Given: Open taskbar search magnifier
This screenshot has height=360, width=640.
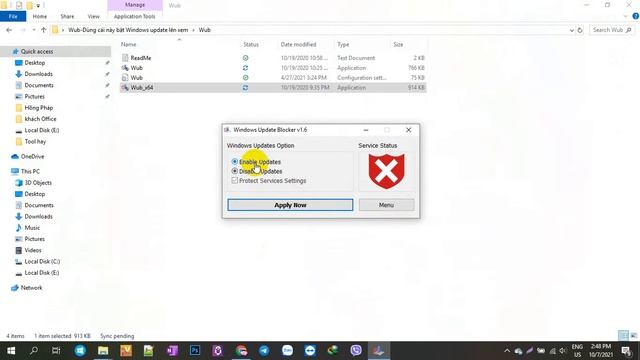Looking at the screenshot, I should (34, 351).
